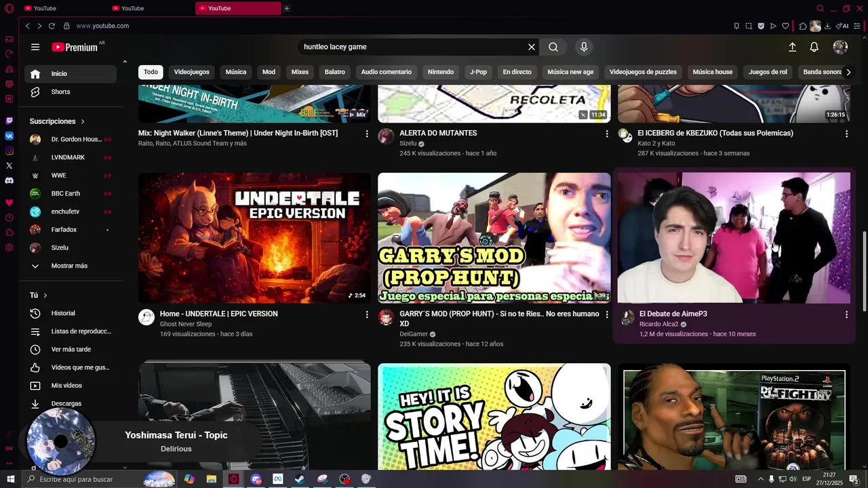Open X (Twitter) in the Opera sidebar
This screenshot has width=868, height=488.
(9, 165)
